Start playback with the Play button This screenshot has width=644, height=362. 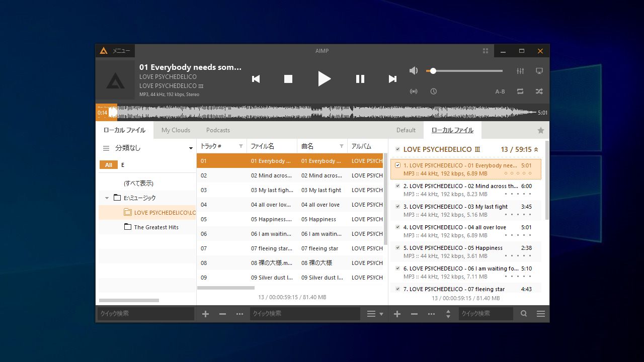324,78
